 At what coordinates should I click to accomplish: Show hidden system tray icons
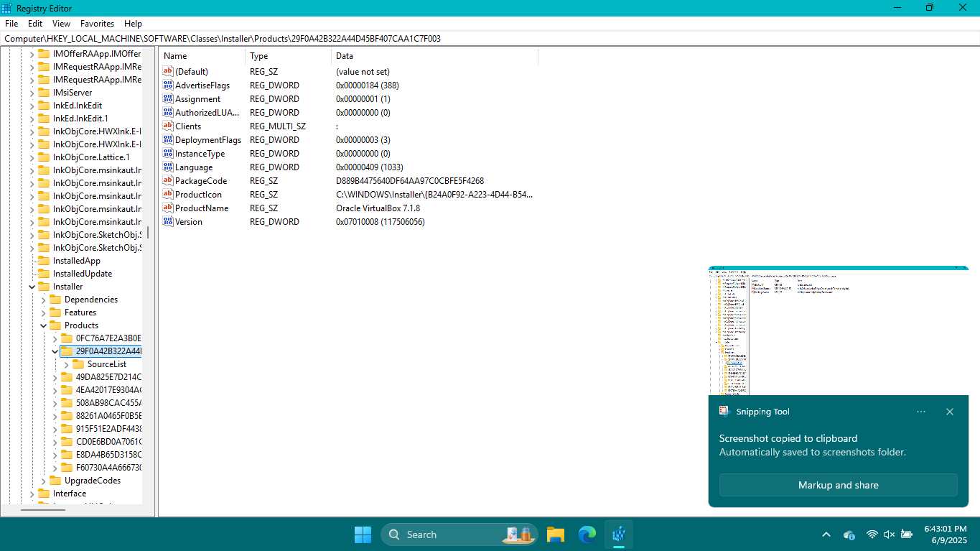click(x=826, y=534)
